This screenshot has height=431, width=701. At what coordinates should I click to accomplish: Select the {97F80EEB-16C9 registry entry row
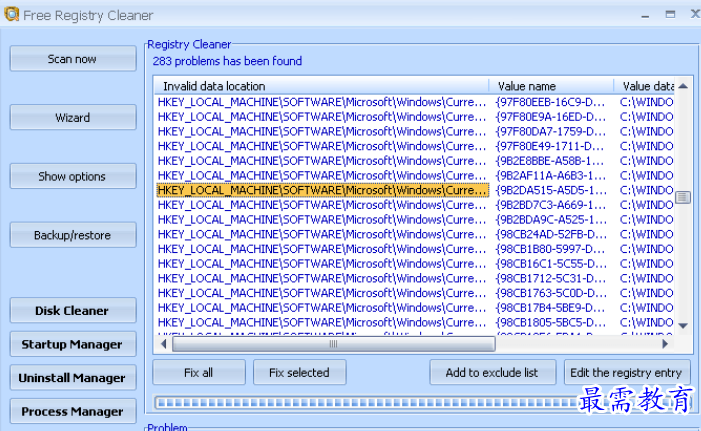point(322,101)
